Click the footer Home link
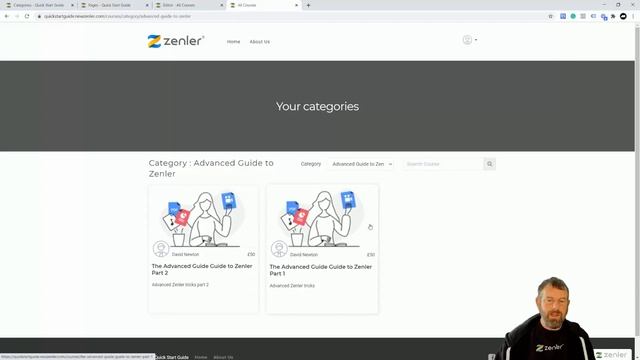 (201, 357)
